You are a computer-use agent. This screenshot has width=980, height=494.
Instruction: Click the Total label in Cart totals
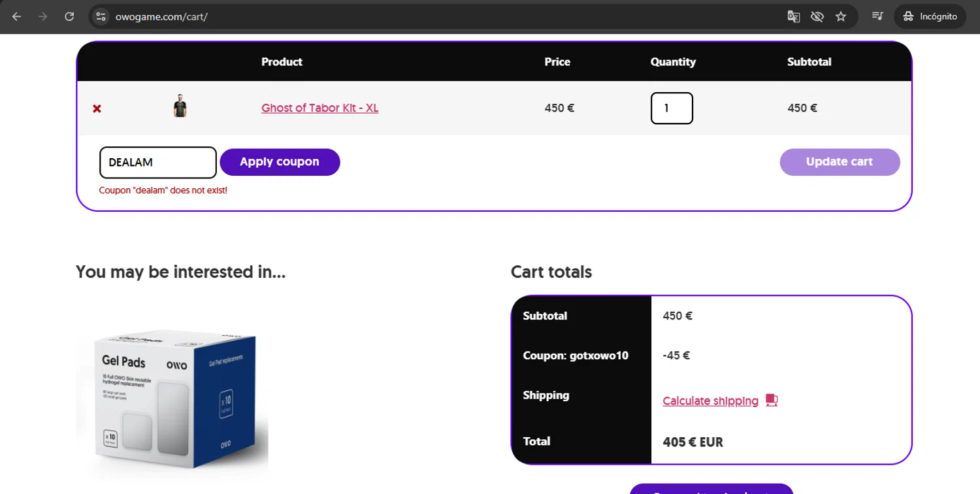click(536, 441)
